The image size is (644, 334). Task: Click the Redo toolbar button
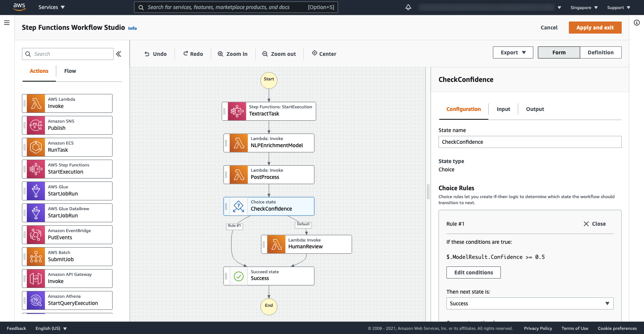193,54
